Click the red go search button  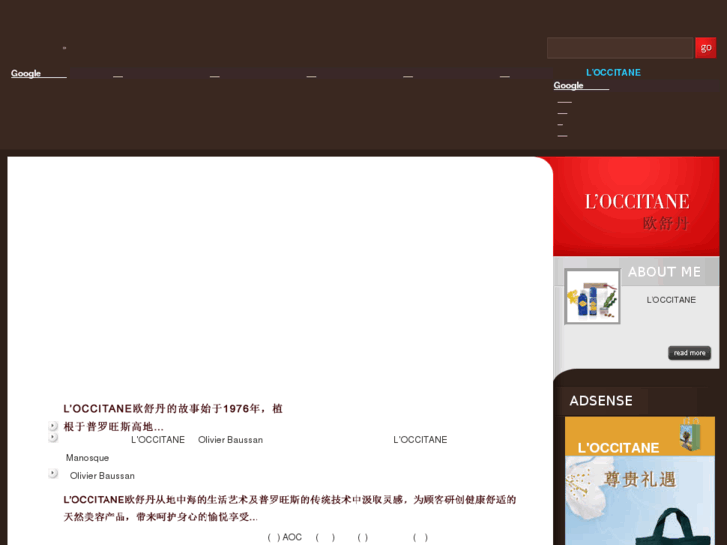click(x=705, y=48)
